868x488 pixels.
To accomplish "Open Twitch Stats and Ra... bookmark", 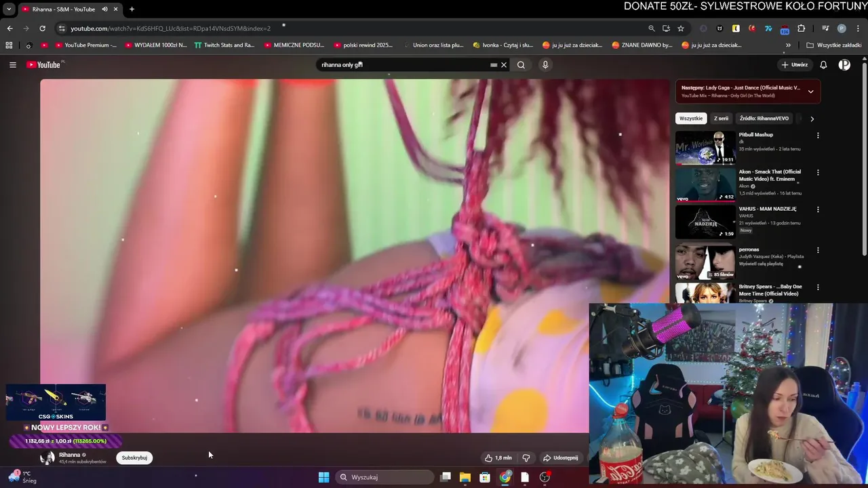I will point(224,45).
